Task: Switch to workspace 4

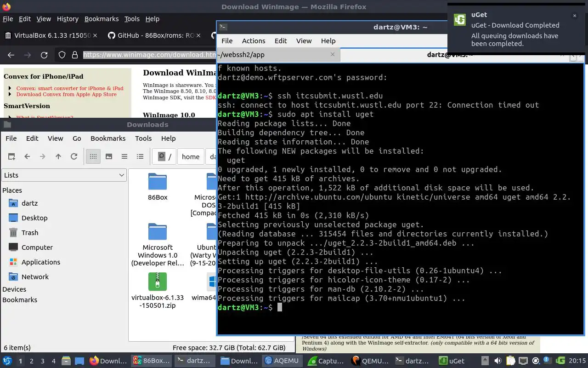Action: click(54, 361)
